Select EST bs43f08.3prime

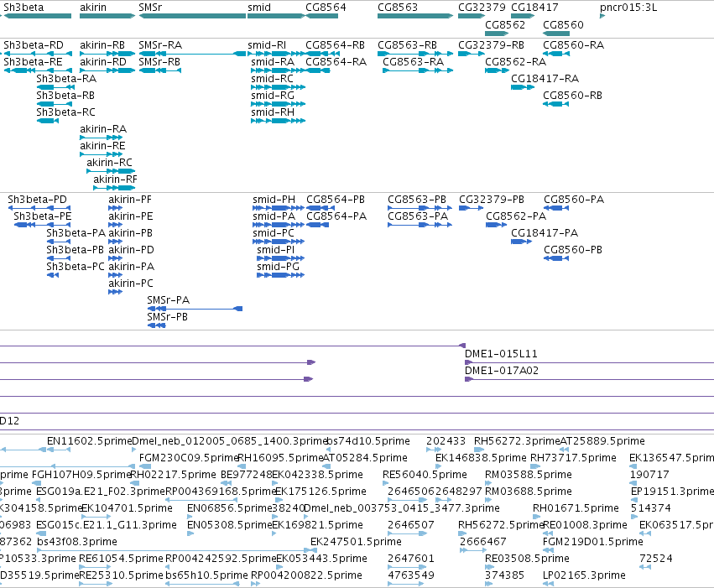tap(77, 542)
